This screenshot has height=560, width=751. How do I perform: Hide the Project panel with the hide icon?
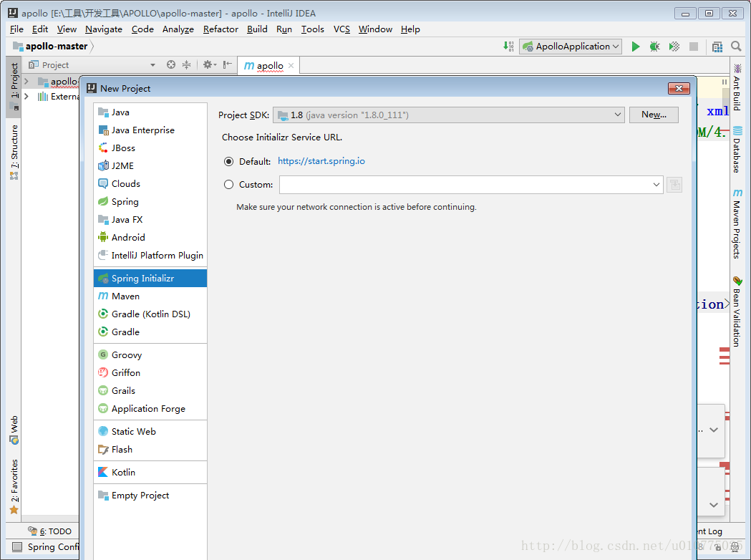coord(228,64)
